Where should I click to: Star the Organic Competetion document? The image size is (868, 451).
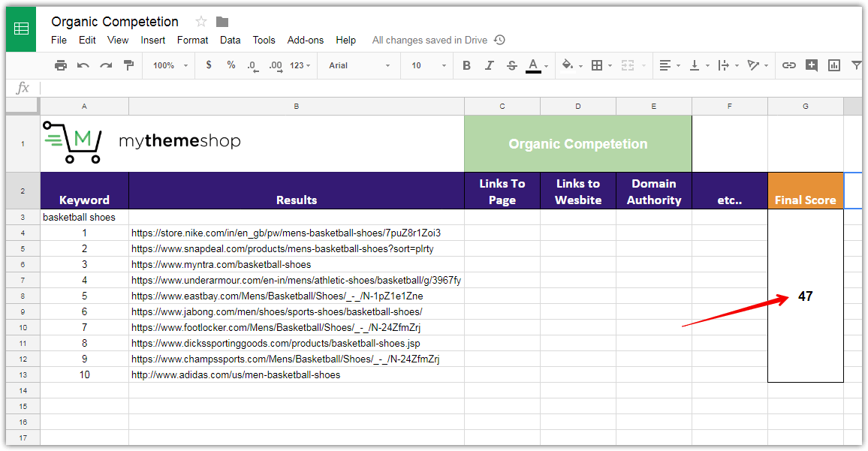pyautogui.click(x=201, y=22)
